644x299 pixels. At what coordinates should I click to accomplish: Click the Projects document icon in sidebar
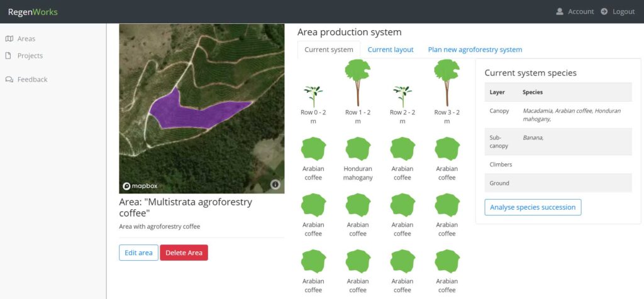[8, 55]
